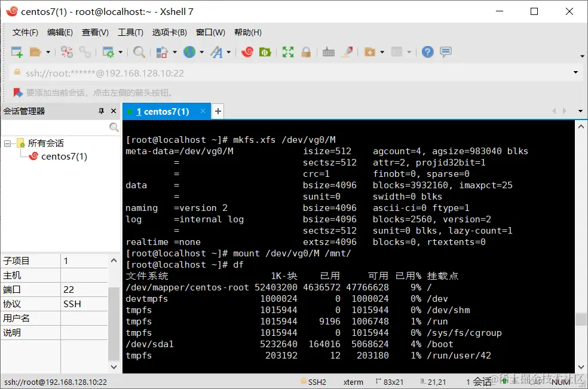The height and width of the screenshot is (389, 588).
Task: Click the terminal scrollbar down arrow
Action: tap(581, 367)
